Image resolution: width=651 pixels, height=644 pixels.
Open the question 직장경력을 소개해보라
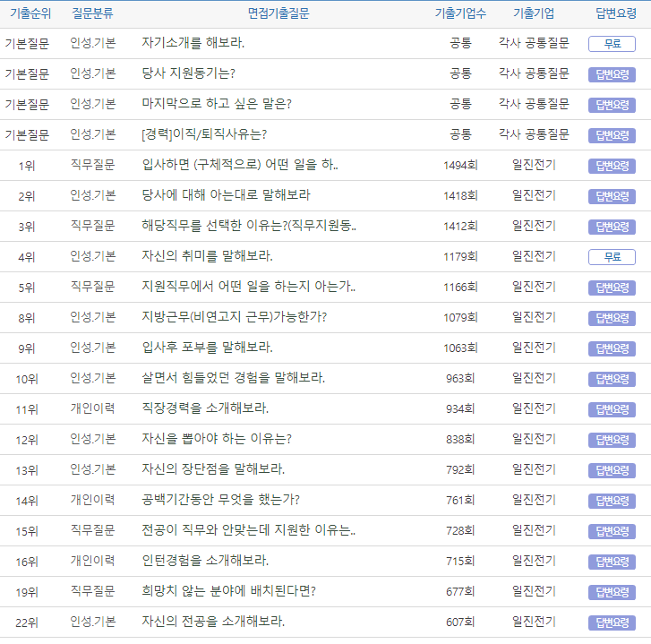205,408
